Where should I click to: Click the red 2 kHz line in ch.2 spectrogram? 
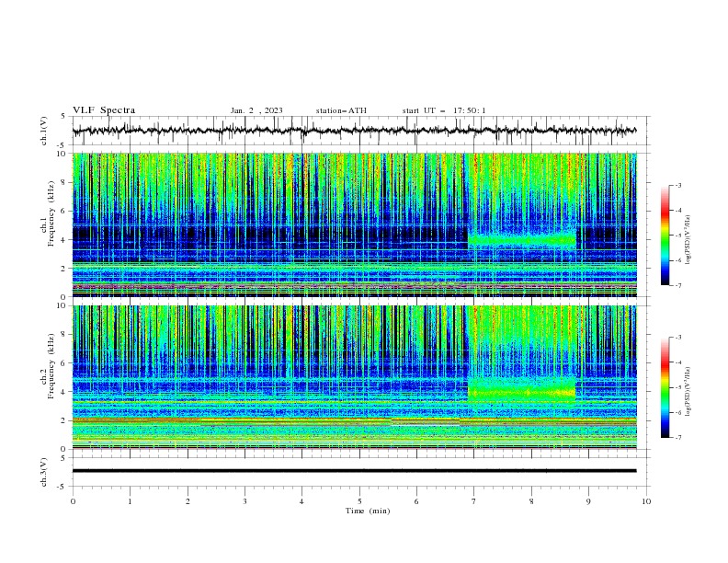coord(354,420)
